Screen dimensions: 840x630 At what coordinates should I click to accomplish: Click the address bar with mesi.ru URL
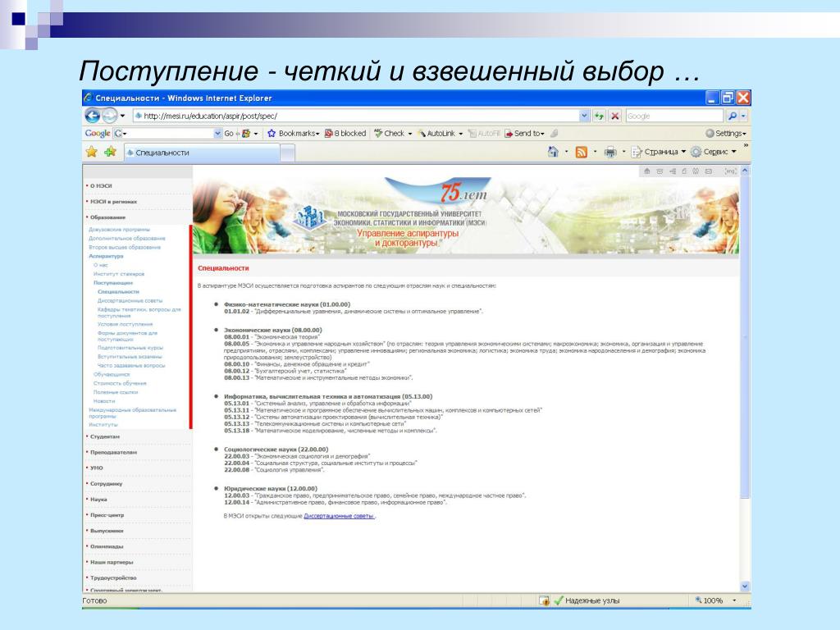356,116
